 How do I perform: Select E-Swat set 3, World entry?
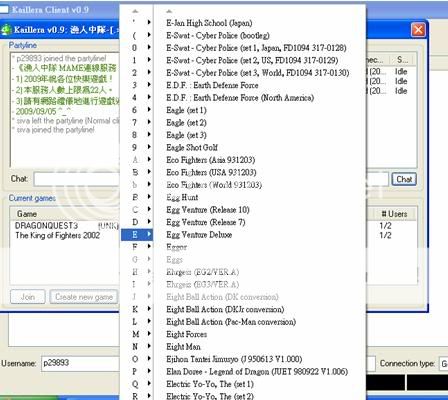pos(258,73)
